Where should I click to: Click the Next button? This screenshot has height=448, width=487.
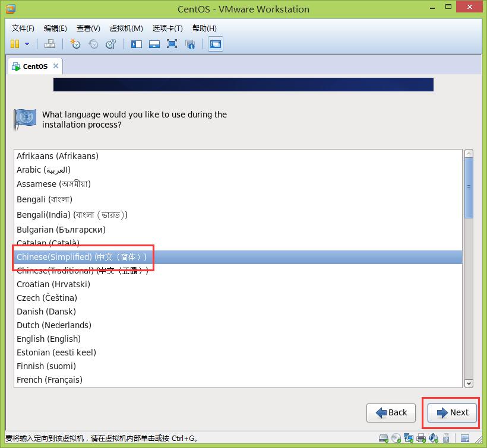pos(452,412)
